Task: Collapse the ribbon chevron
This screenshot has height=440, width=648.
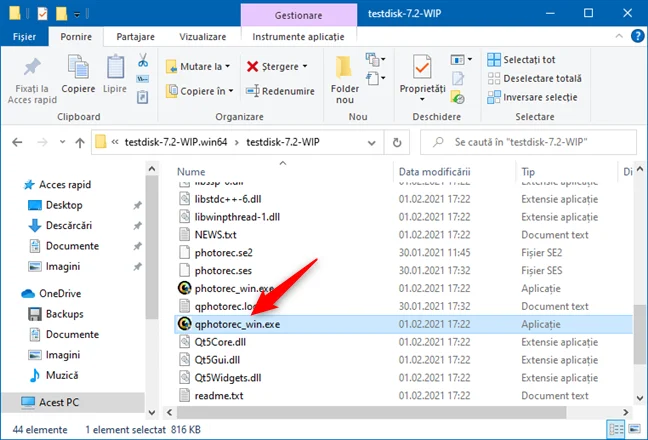Action: tap(619, 36)
